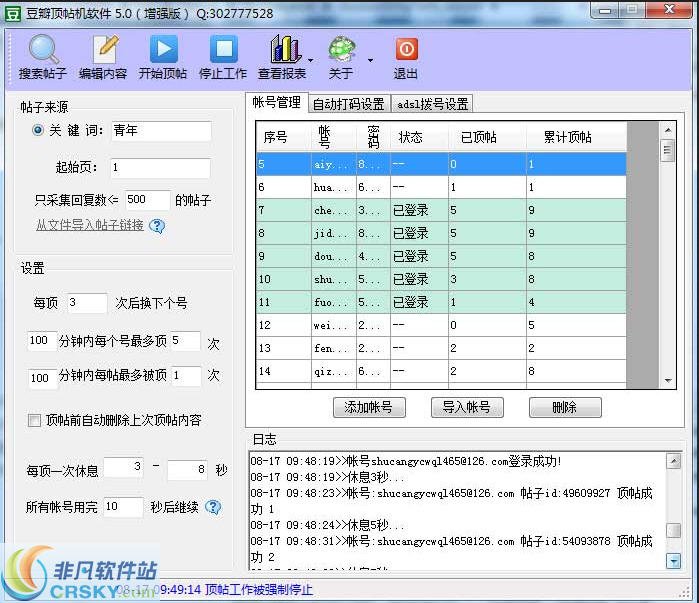The image size is (699, 603).
Task: Click max bumps per post field 1
Action: [186, 377]
